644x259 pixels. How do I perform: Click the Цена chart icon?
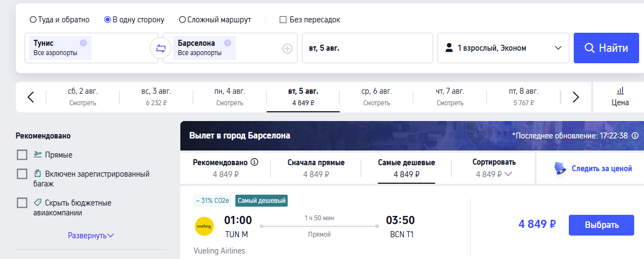(620, 91)
